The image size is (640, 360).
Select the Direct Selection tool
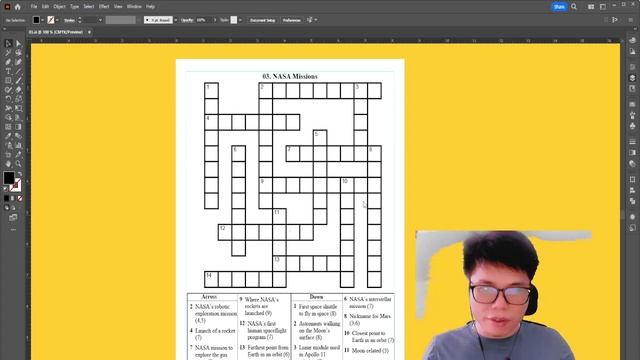[18, 43]
